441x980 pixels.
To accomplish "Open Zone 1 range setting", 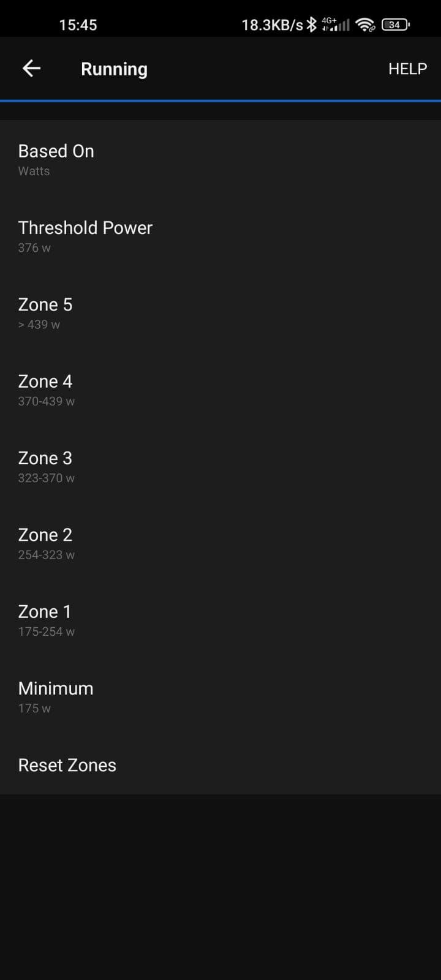I will point(221,620).
